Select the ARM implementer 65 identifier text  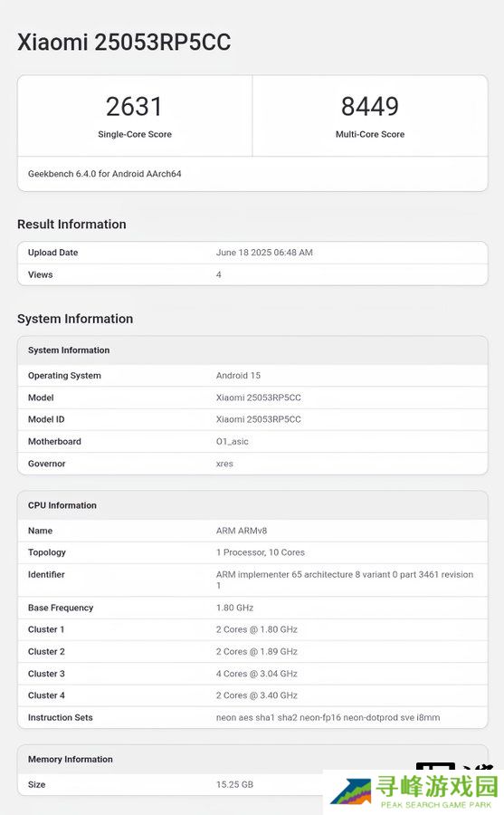click(x=345, y=580)
